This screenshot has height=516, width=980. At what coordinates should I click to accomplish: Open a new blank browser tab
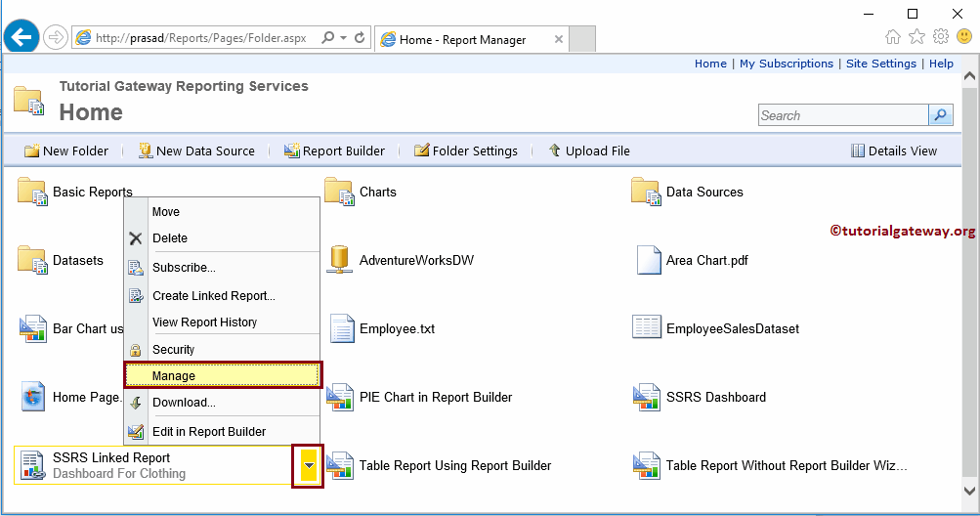(x=582, y=39)
